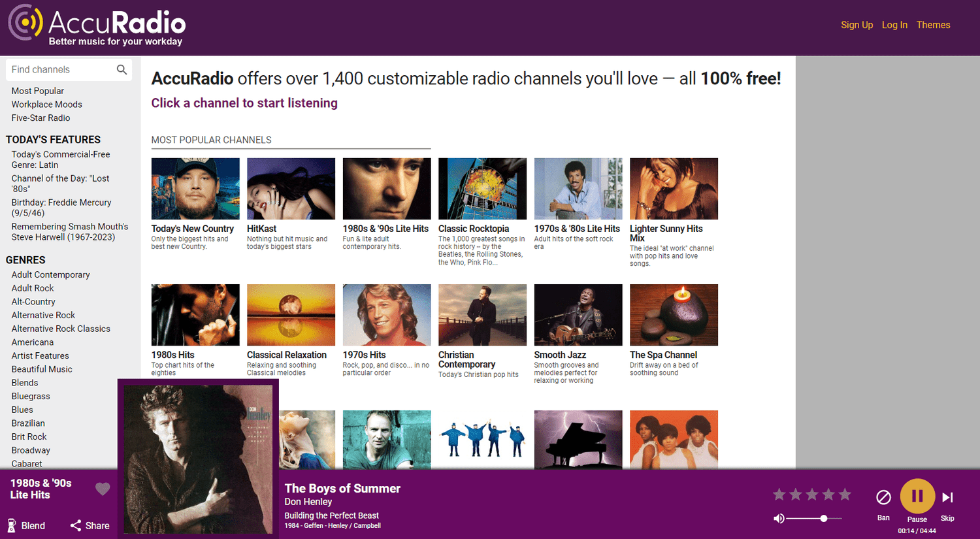The width and height of the screenshot is (980, 539).
Task: Open the Sign Up link
Action: click(x=857, y=25)
